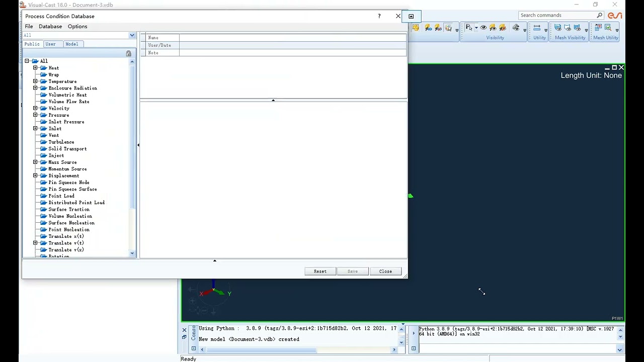Screen dimensions: 644x362
Task: Click the left-pointing arrow beside the tree panel
Action: pyautogui.click(x=138, y=145)
